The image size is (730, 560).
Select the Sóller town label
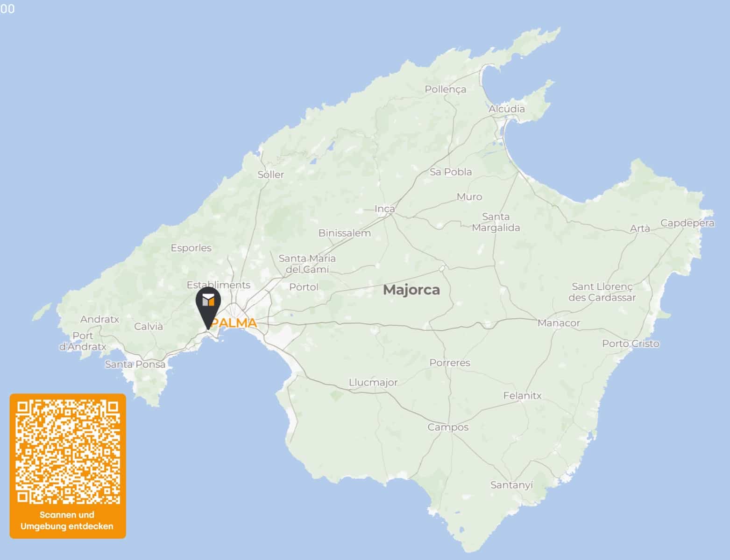click(x=271, y=175)
